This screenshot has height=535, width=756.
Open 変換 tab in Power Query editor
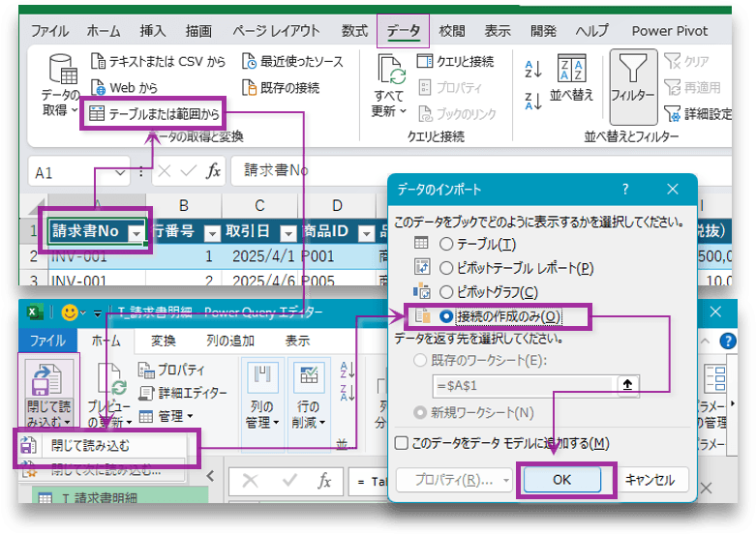(164, 341)
